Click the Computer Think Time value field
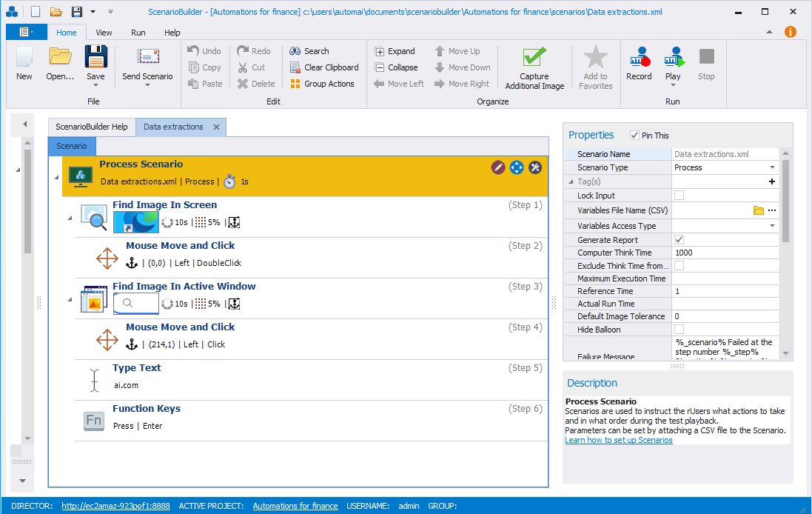This screenshot has width=812, height=514. click(725, 253)
